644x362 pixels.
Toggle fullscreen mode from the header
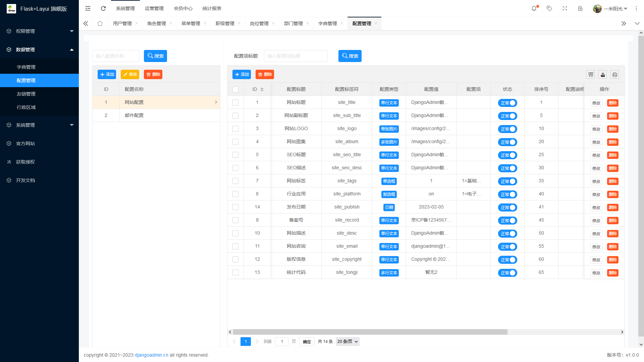point(565,8)
